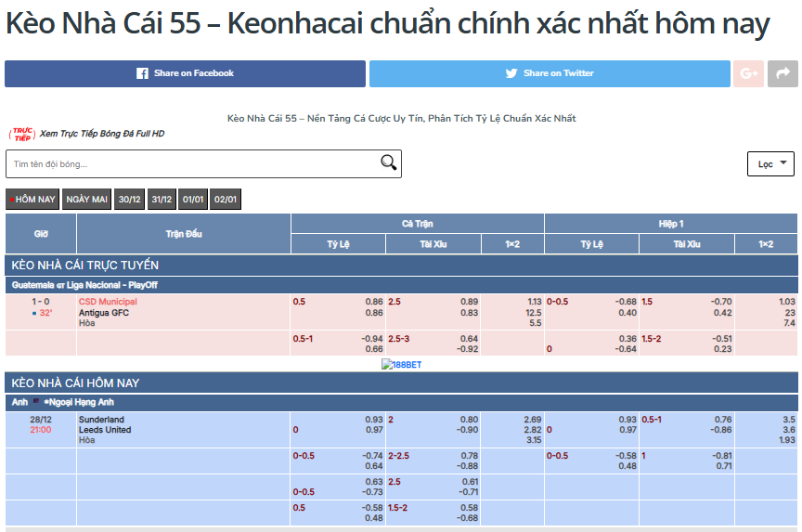
Task: Switch to the 01/01 date tab
Action: [193, 200]
